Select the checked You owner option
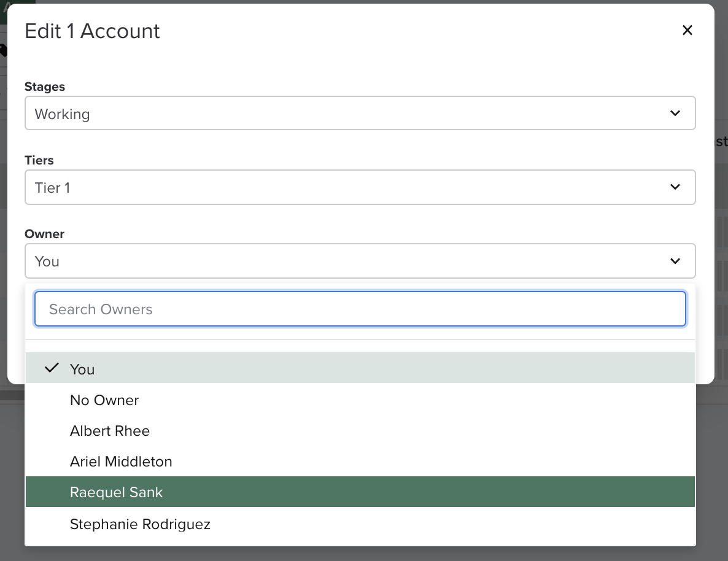This screenshot has width=728, height=561. coord(360,368)
